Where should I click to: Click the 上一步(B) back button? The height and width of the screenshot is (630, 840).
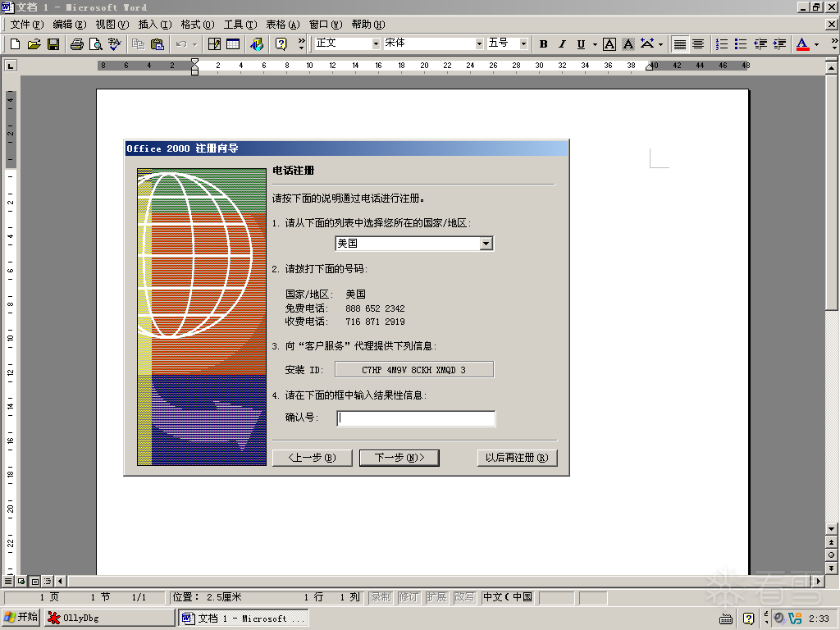coord(312,458)
